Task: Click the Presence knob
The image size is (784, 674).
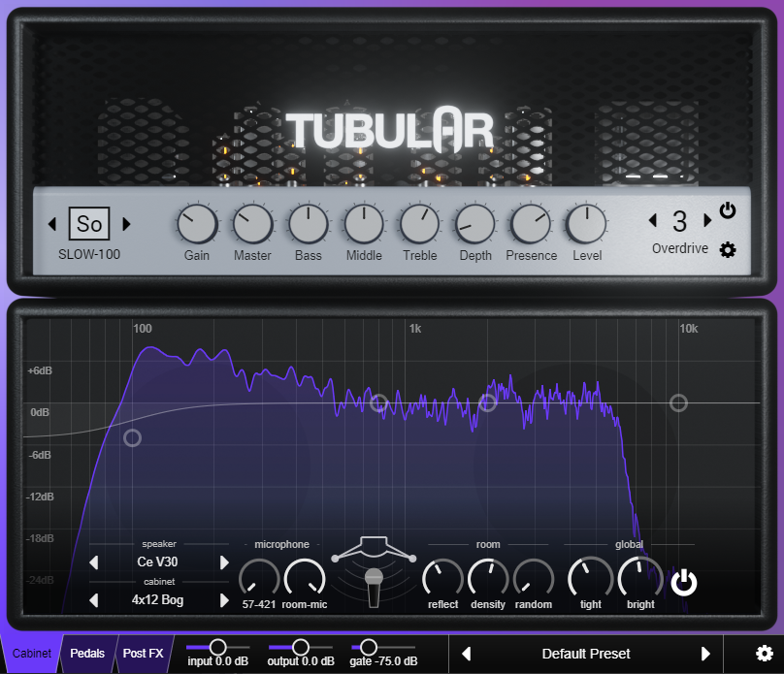Action: pyautogui.click(x=531, y=224)
